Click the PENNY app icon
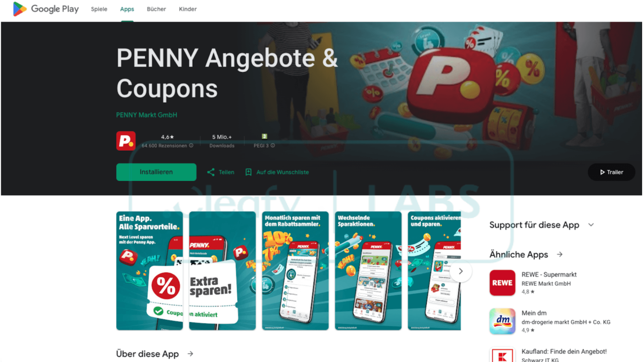Screen dimensions: 644x362 pyautogui.click(x=126, y=141)
